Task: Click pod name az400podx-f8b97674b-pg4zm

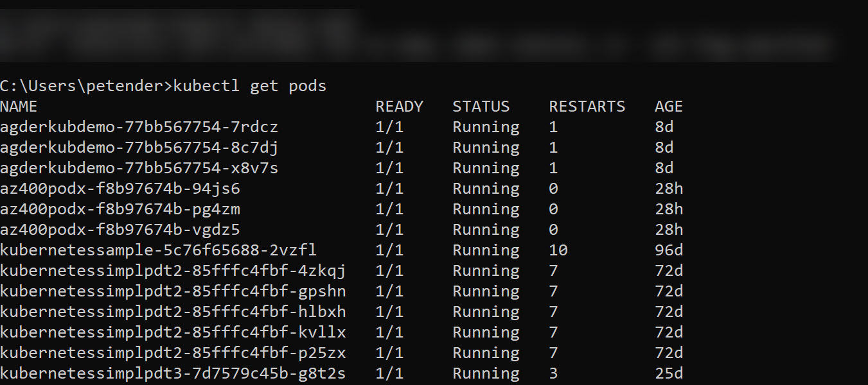Action: click(120, 209)
